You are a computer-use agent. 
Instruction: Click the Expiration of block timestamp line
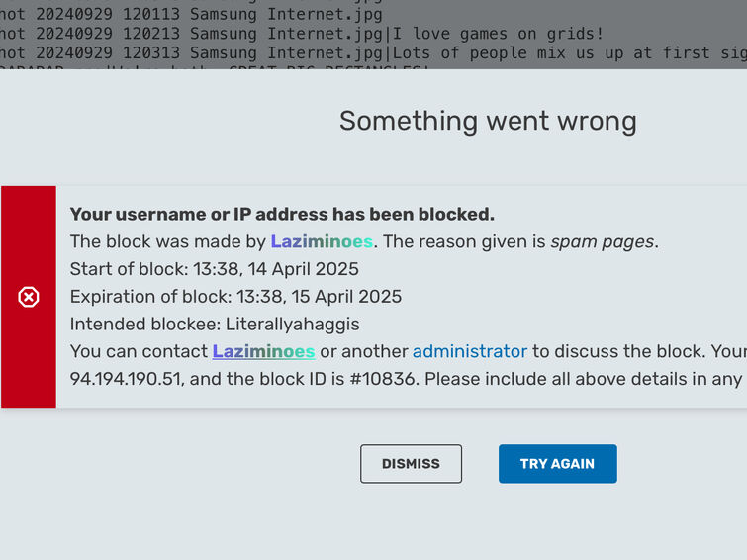(x=235, y=297)
